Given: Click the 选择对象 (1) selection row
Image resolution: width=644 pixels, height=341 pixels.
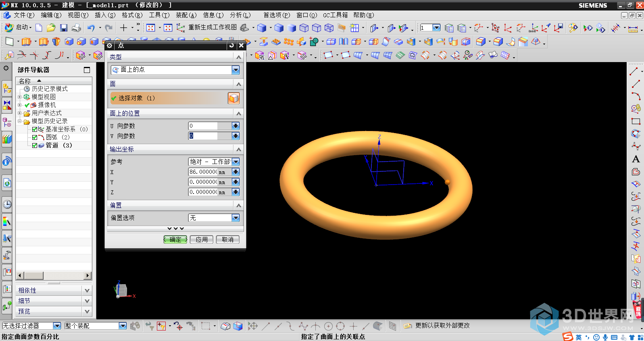Looking at the screenshot, I should [x=168, y=98].
